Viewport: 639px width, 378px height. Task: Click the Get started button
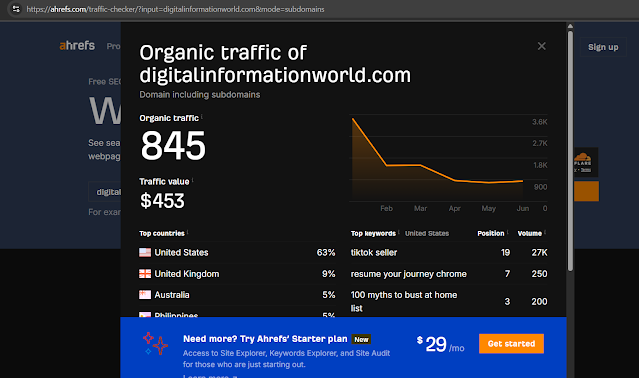click(x=511, y=344)
